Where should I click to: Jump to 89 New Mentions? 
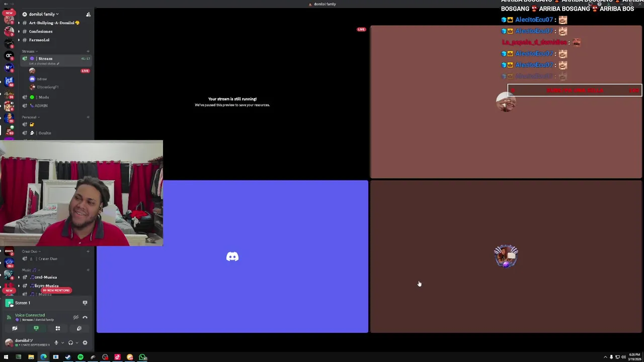click(x=56, y=290)
